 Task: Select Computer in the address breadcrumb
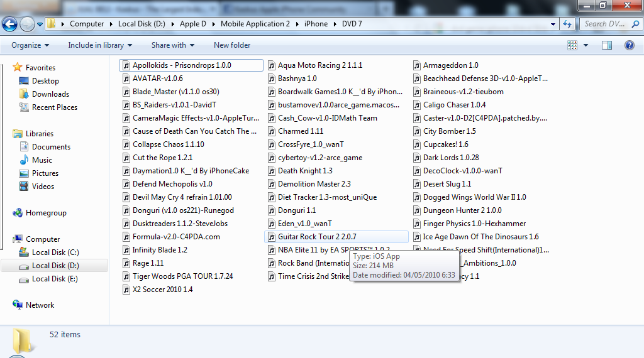coord(87,24)
